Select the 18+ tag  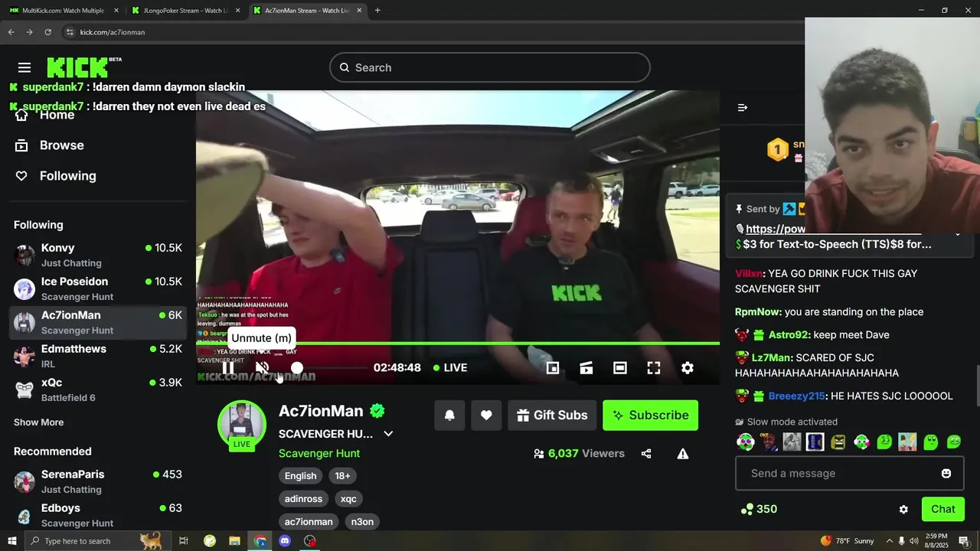[342, 476]
